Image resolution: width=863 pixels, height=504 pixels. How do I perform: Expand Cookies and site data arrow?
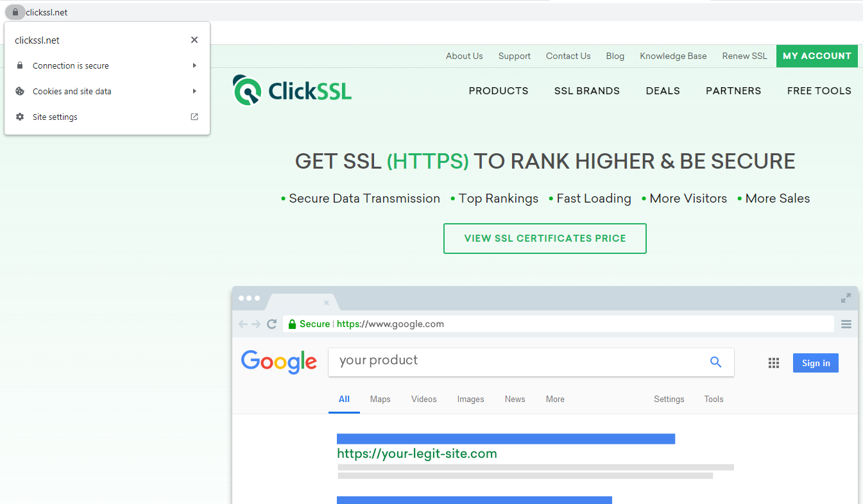194,91
